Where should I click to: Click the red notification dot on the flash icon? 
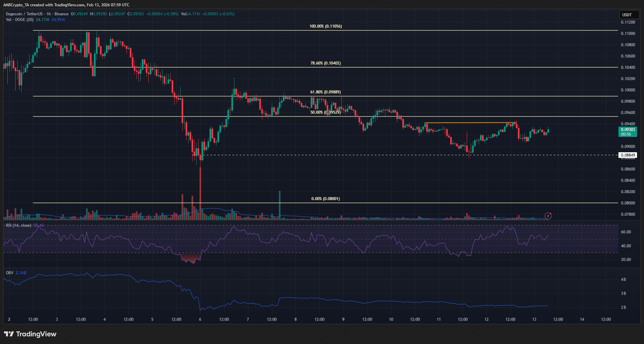551,213
